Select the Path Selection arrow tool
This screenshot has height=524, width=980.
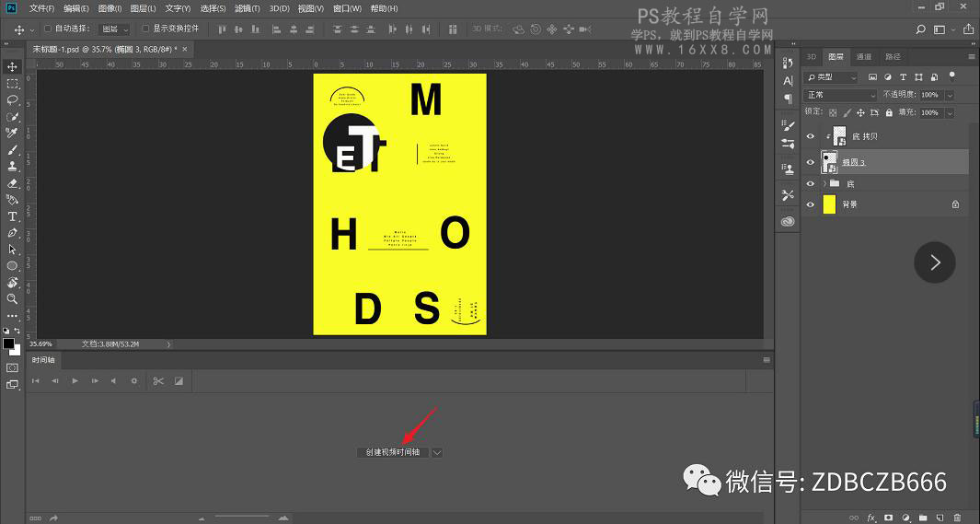coord(12,249)
